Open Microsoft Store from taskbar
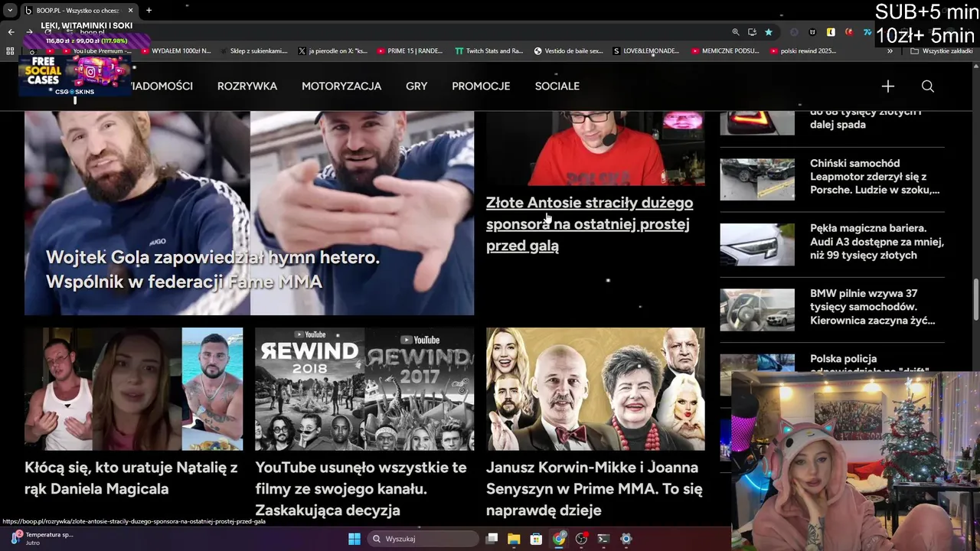Screen dimensions: 980x551 coord(537,539)
